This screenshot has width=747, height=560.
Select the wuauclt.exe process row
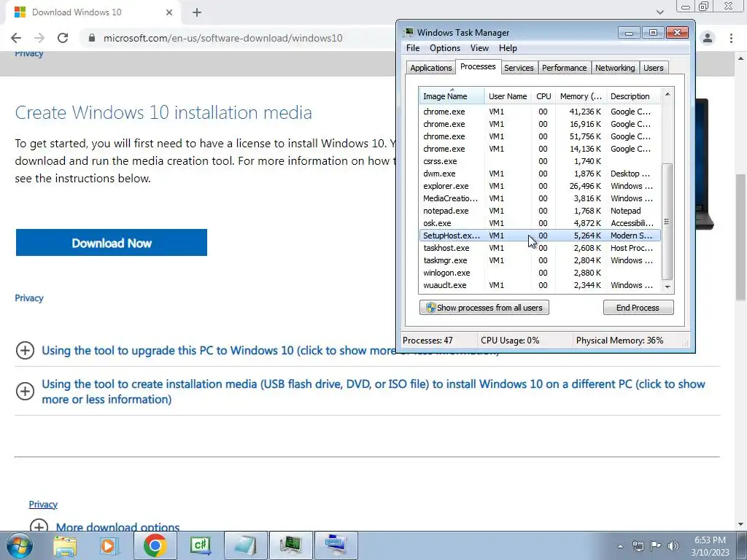[x=540, y=285]
